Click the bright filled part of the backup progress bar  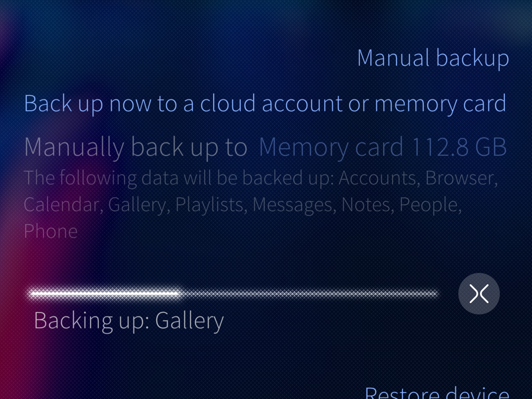click(104, 293)
